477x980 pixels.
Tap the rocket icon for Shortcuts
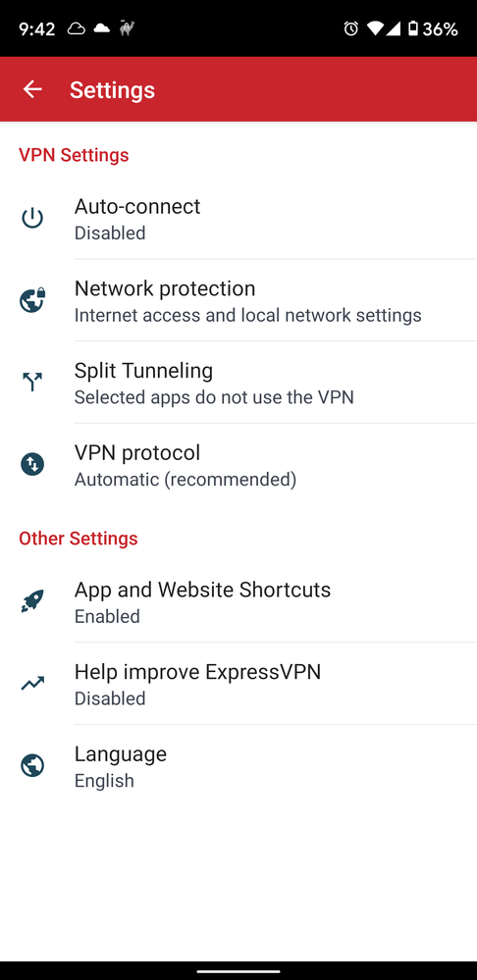coord(31,601)
